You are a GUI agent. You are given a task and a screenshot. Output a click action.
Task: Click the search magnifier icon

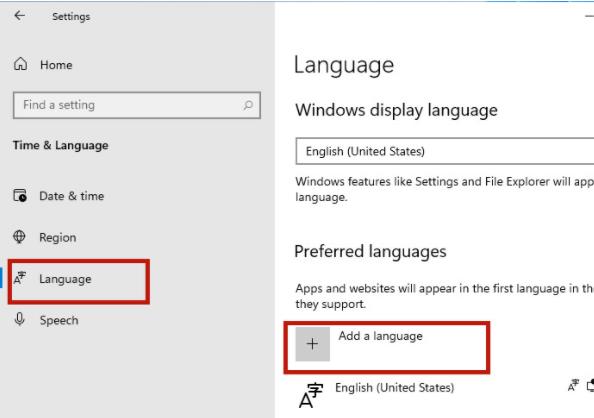[248, 105]
